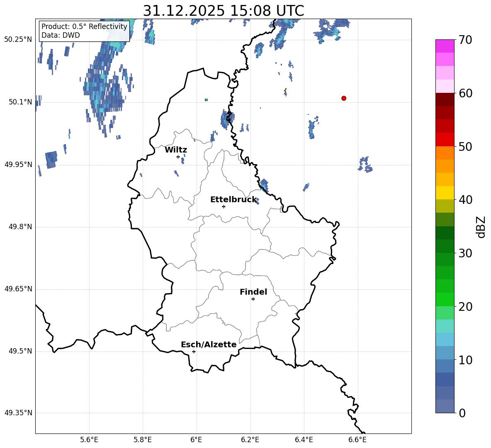
Task: Click the red dot radar marker
Action: coord(343,98)
